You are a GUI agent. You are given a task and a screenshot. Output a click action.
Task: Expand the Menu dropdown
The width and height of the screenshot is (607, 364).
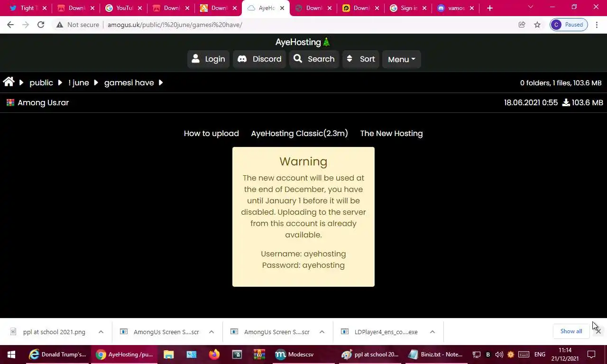401,59
